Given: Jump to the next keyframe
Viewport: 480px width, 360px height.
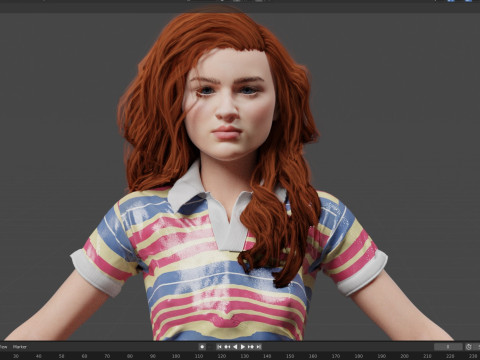Looking at the screenshot, I should tap(251, 347).
